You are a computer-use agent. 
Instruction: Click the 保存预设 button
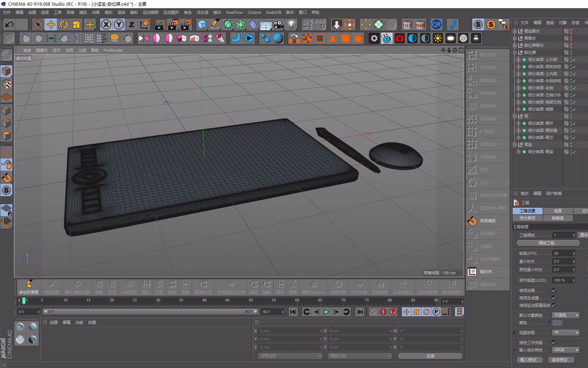point(561,360)
